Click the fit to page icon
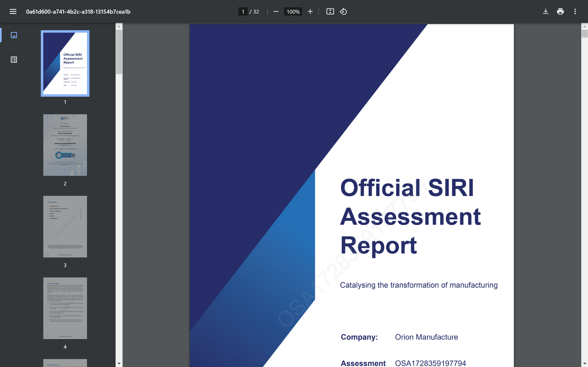This screenshot has width=588, height=367. 330,11
